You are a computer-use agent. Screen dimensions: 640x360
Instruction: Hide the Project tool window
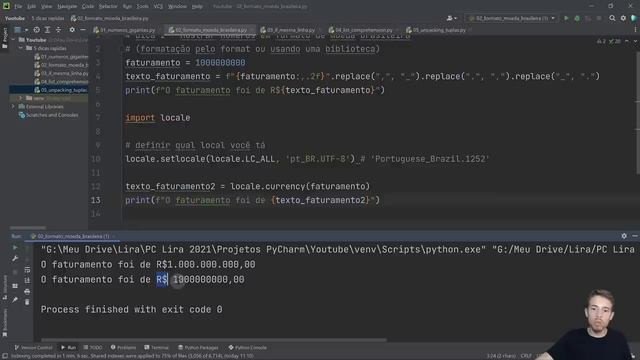[83, 30]
